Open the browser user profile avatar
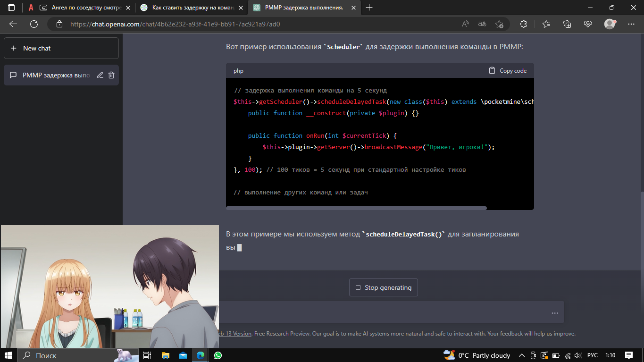The height and width of the screenshot is (362, 644). pos(610,24)
